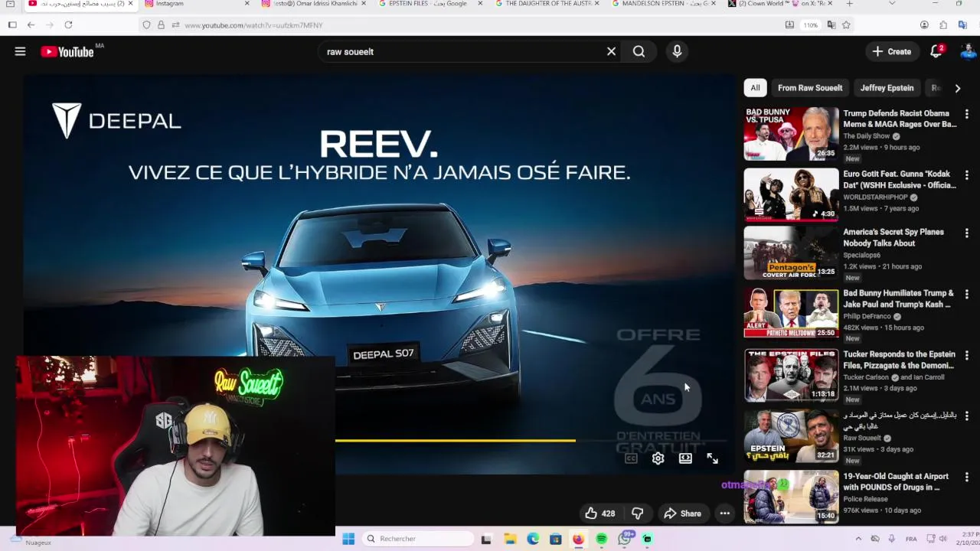The width and height of the screenshot is (980, 551).
Task: Show more filter chips with arrow
Action: [x=957, y=88]
